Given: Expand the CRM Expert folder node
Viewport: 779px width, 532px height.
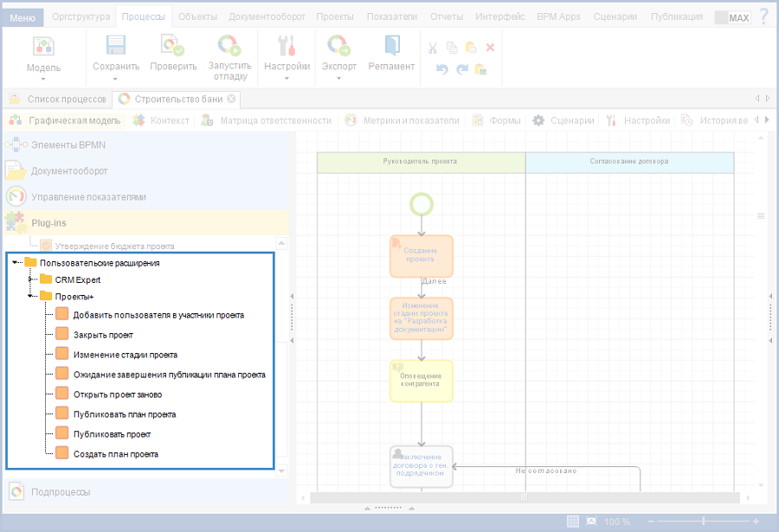Looking at the screenshot, I should click(31, 279).
